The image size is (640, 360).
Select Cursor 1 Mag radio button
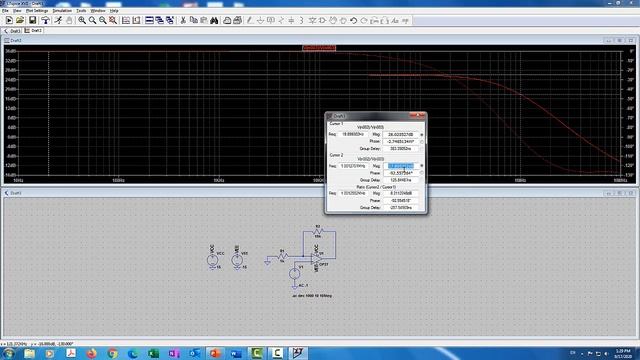click(422, 134)
